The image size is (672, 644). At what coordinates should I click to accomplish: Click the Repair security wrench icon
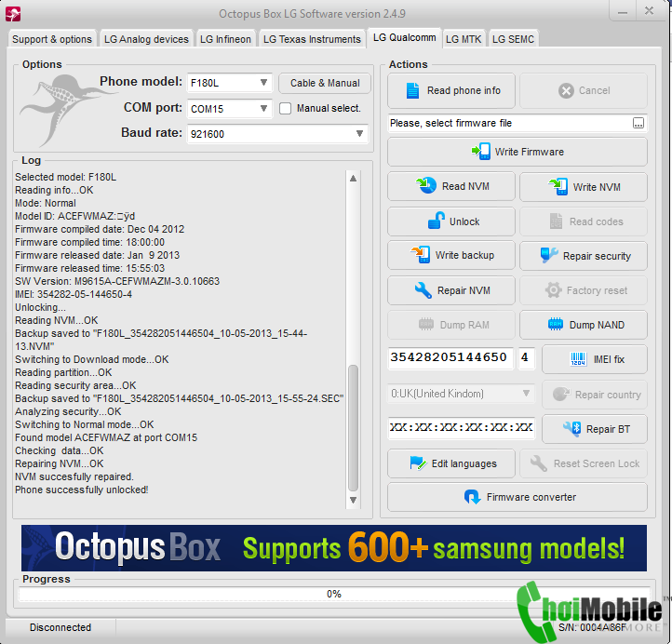[x=549, y=255]
